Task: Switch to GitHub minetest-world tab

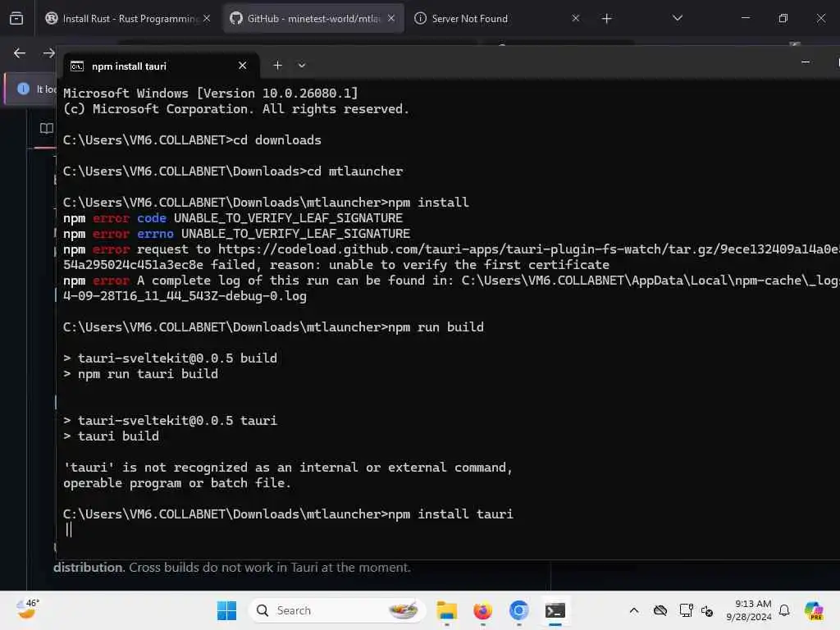Action: (313, 18)
